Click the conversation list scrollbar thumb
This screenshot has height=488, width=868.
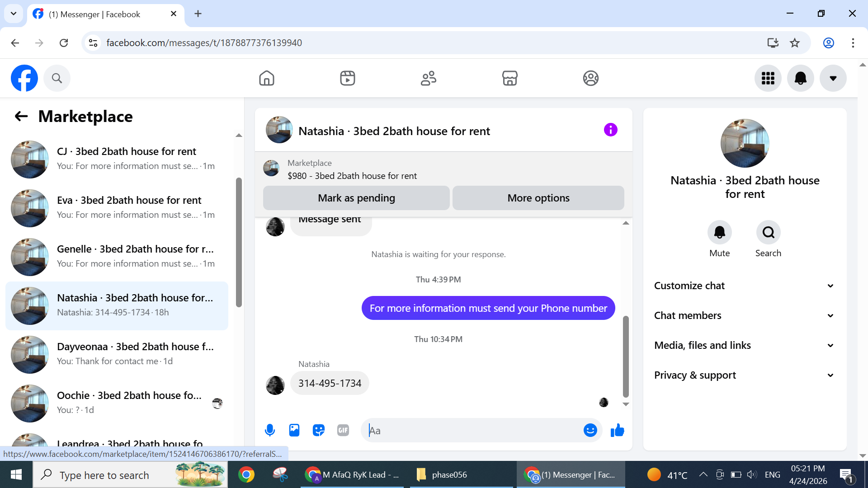point(239,242)
